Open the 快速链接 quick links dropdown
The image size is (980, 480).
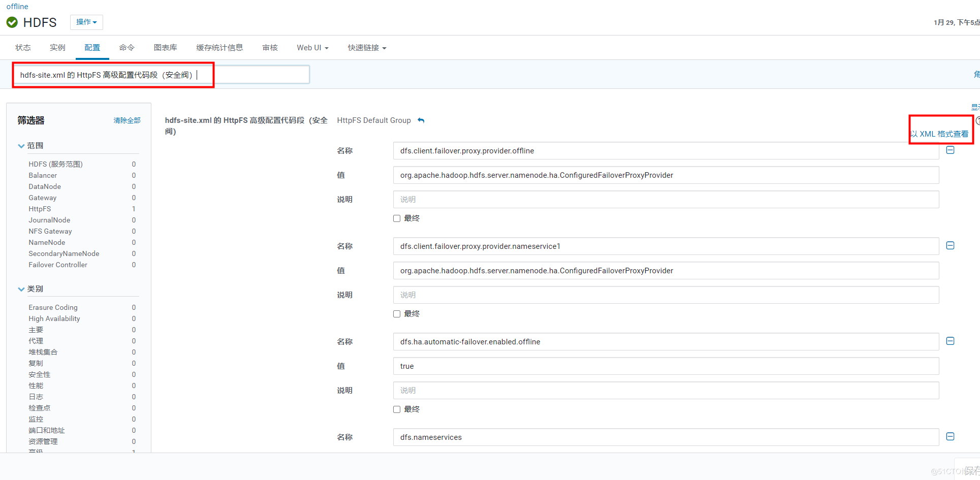point(367,48)
